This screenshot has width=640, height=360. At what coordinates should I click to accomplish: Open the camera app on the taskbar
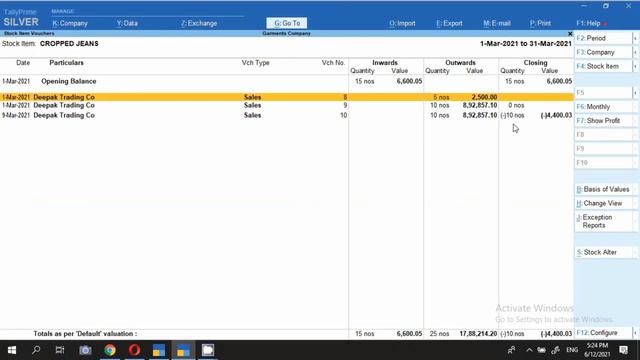85,350
